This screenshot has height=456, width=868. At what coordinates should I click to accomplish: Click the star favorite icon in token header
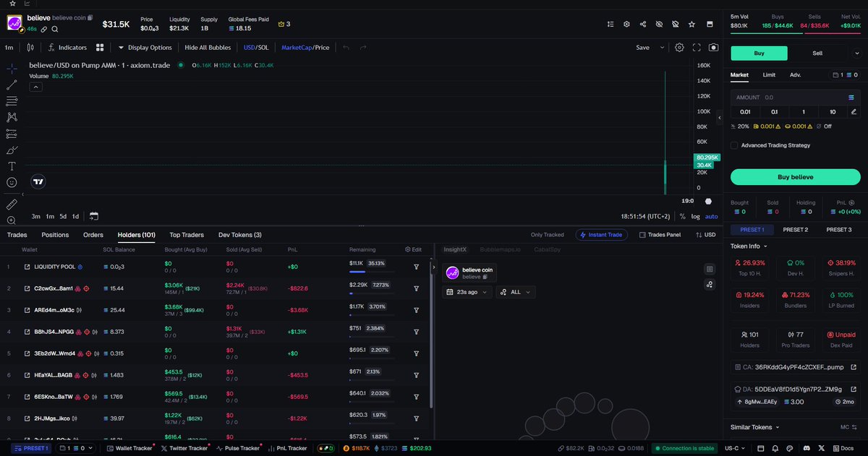coord(692,24)
